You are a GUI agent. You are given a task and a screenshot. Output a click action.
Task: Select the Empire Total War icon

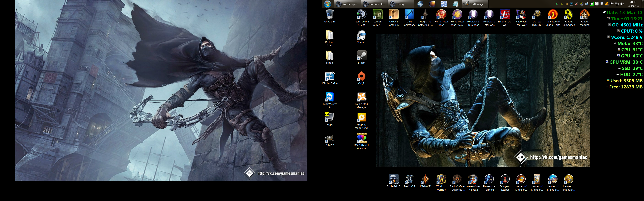click(x=505, y=18)
